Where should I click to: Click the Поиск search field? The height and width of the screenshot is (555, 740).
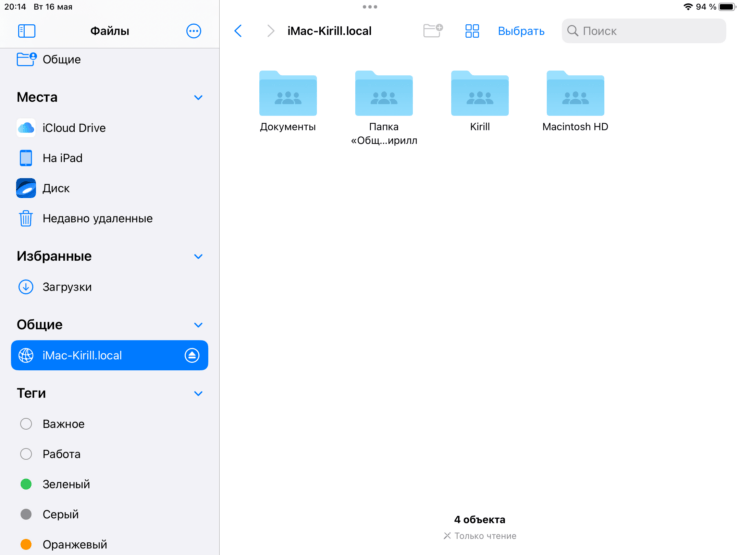click(643, 31)
